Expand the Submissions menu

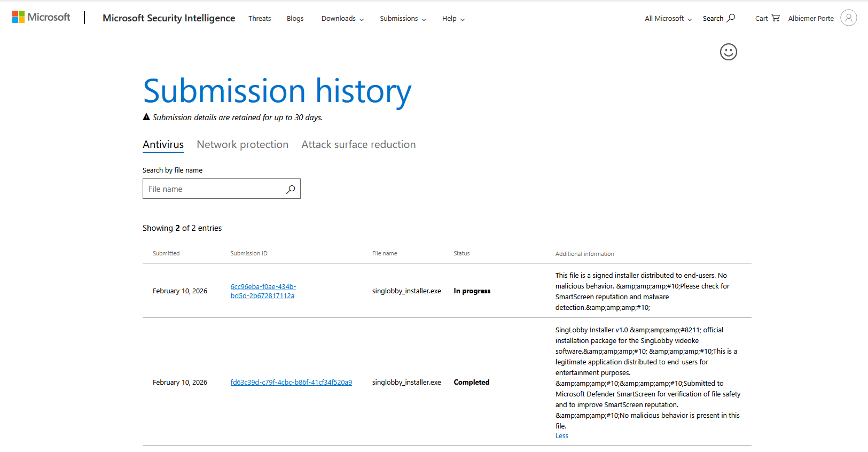point(403,19)
